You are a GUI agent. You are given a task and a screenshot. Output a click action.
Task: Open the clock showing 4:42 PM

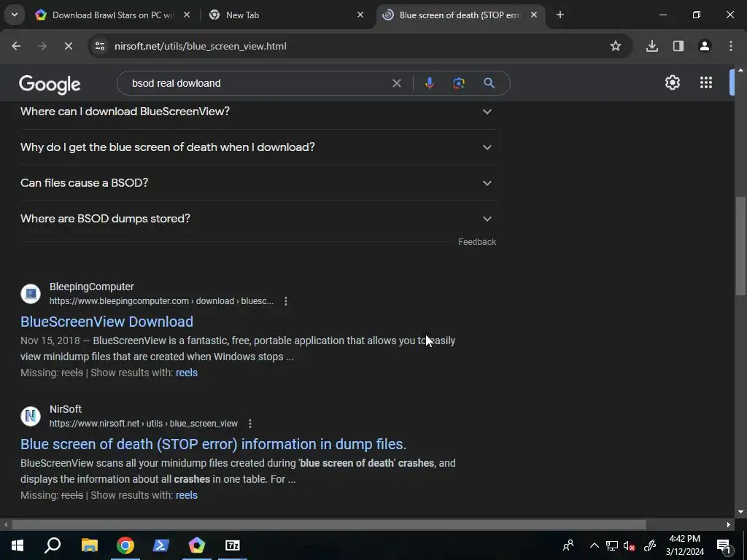684,545
